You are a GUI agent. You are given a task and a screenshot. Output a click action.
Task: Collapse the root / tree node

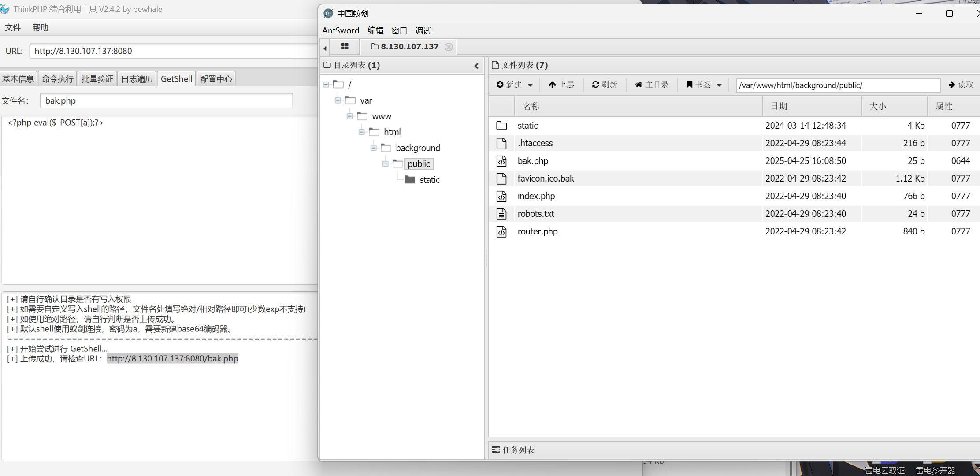326,84
